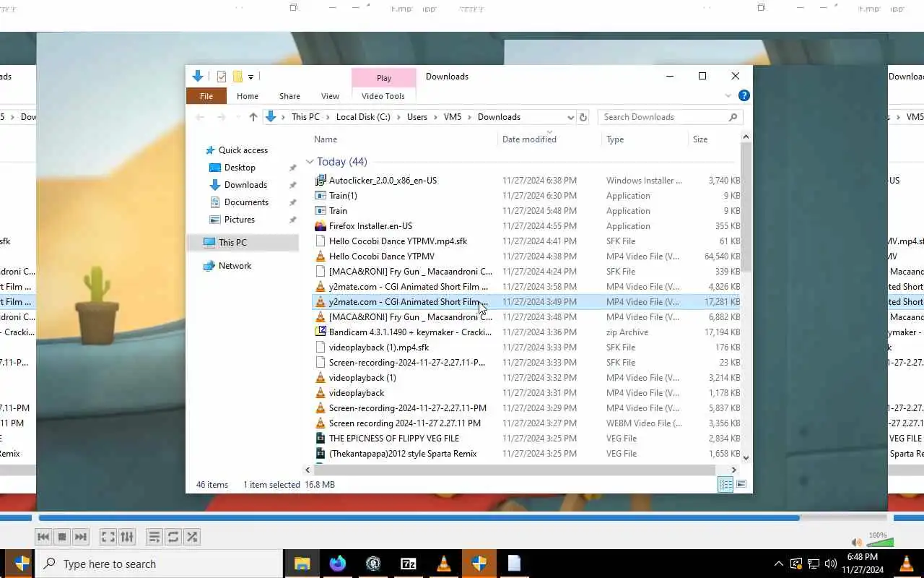Open the Video Tools tab
924x578 pixels.
(x=383, y=96)
